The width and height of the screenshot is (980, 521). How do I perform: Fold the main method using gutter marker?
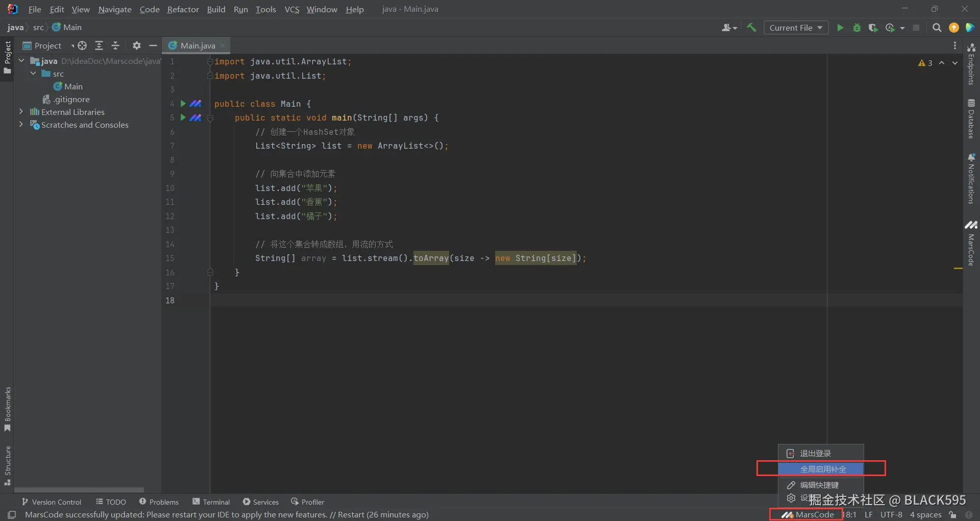210,118
